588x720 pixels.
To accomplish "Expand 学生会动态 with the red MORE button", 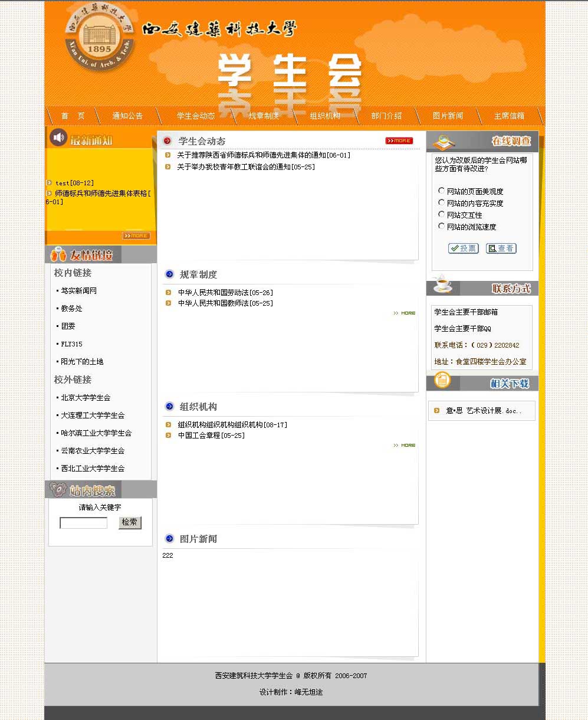I will (399, 140).
